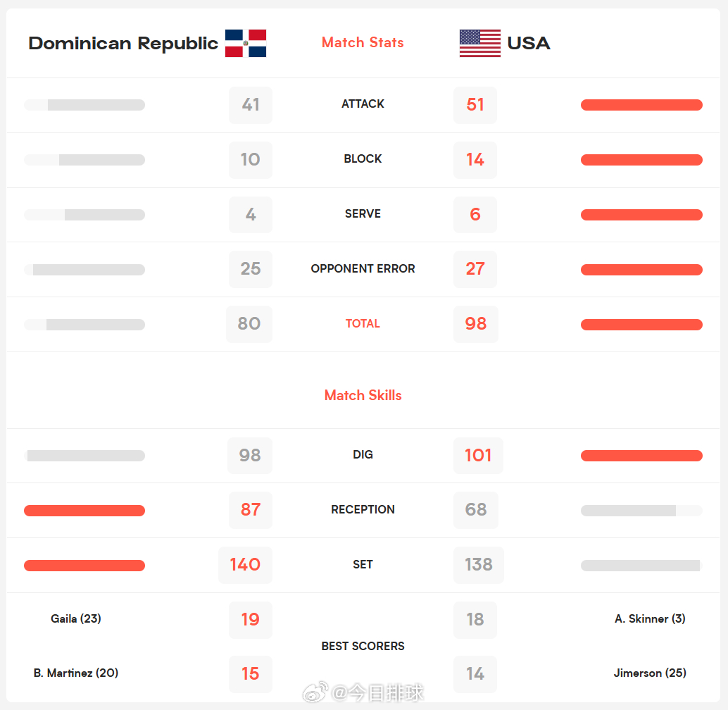This screenshot has width=728, height=710.
Task: Click the USA flag icon
Action: [479, 44]
